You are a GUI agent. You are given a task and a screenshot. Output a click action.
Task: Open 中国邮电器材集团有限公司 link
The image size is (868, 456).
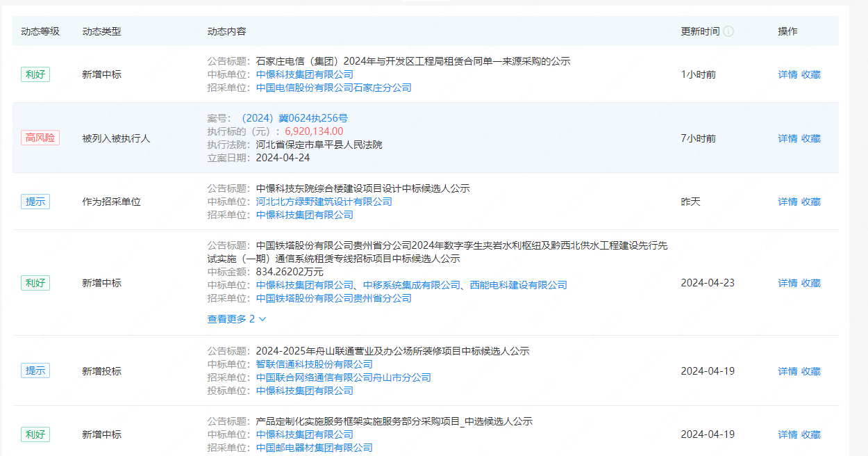[x=315, y=448]
